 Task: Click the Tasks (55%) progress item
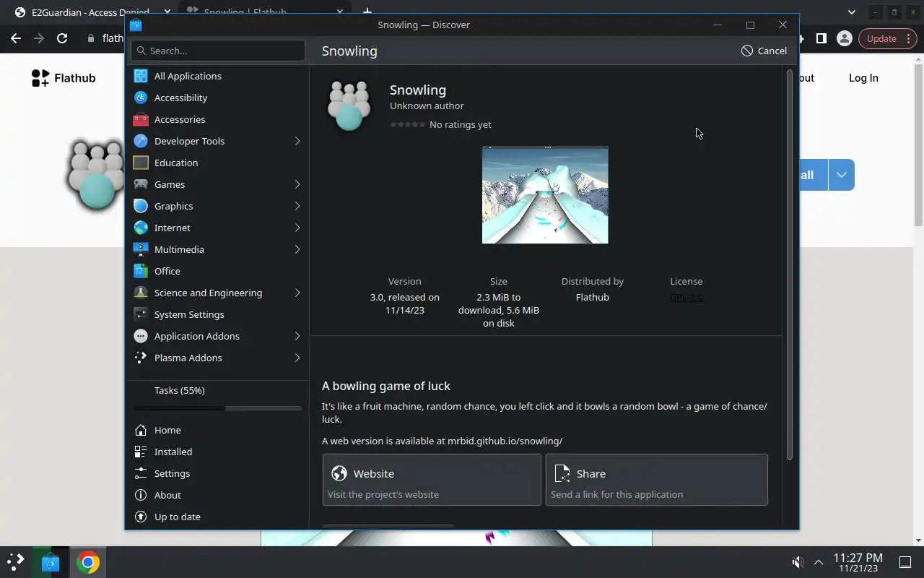tap(217, 396)
